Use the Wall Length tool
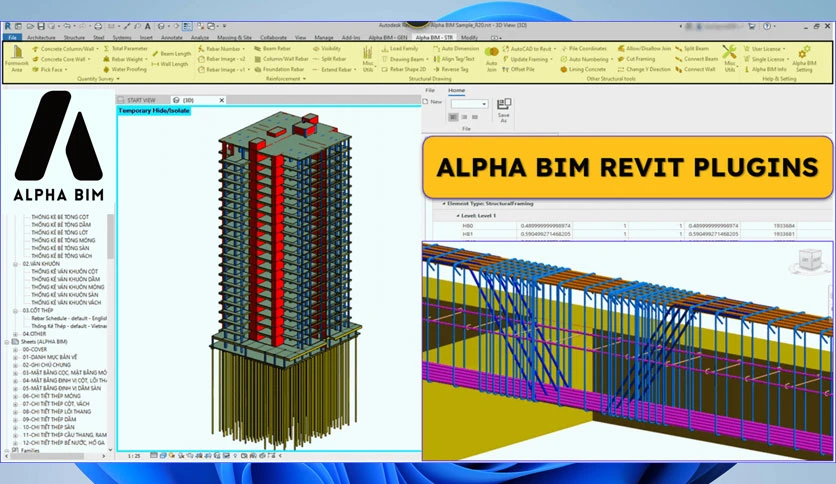This screenshot has height=484, width=836. click(x=170, y=64)
